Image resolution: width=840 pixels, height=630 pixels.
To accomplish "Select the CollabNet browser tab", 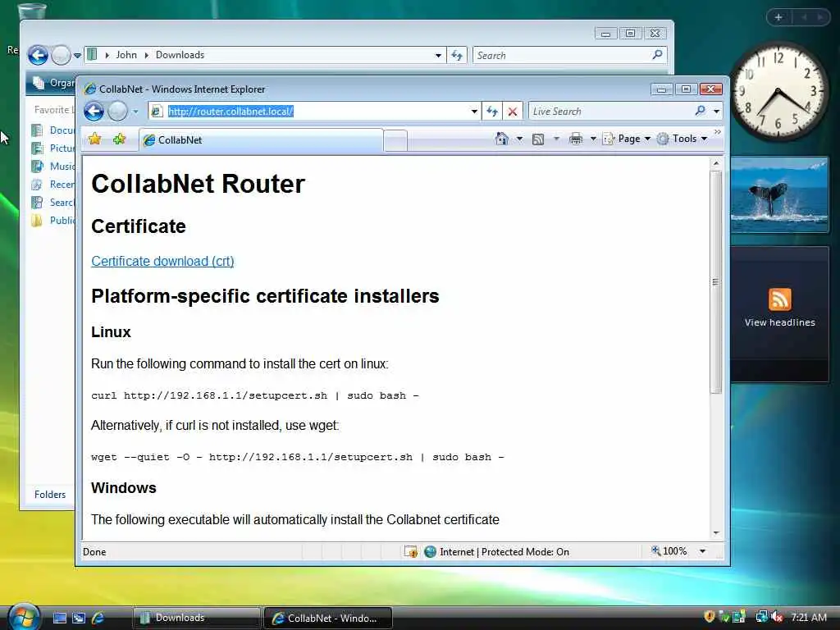I will (x=262, y=140).
